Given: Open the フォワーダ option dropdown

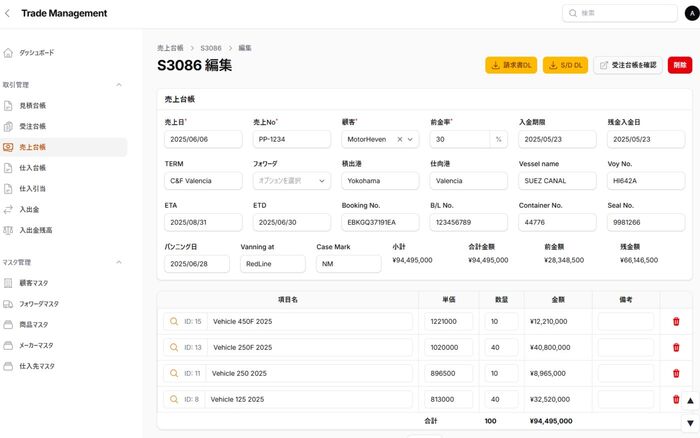Looking at the screenshot, I should click(292, 181).
